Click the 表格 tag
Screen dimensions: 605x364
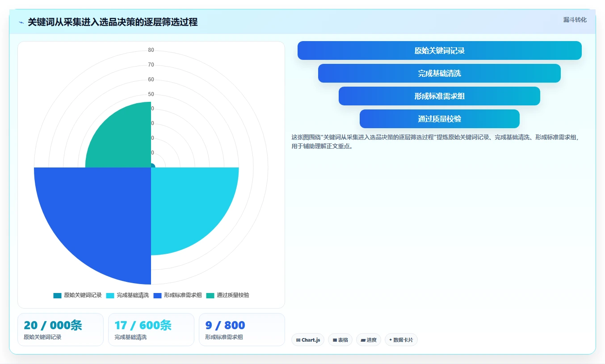(x=340, y=340)
